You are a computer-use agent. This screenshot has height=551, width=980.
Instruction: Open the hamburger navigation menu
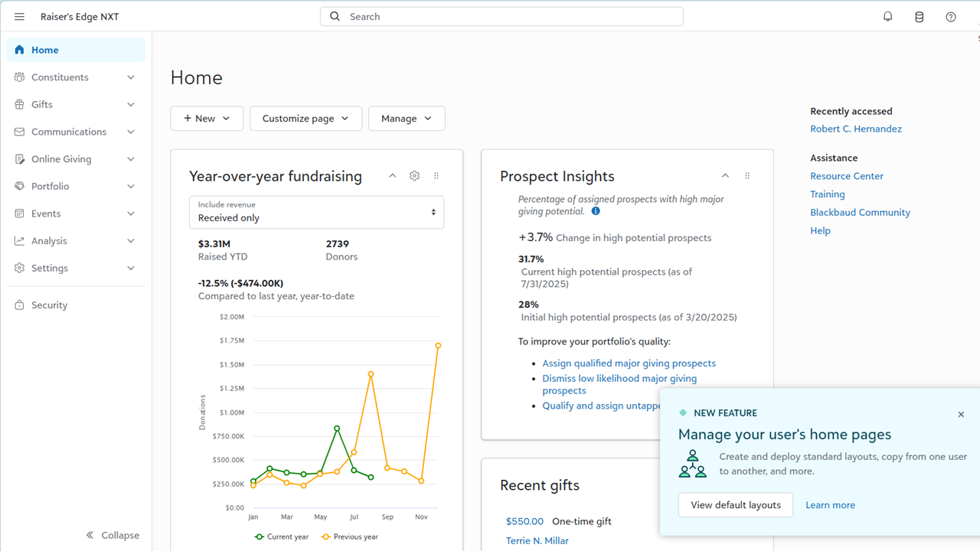[19, 17]
